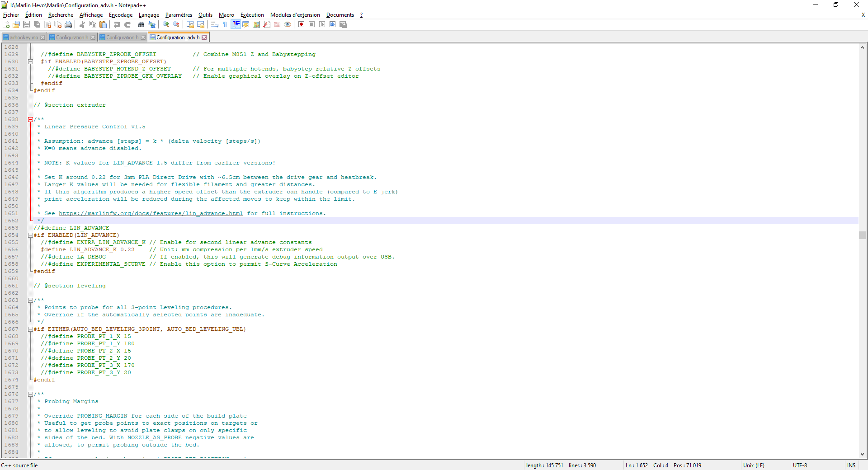Click the Close All toolbar icon

click(x=58, y=24)
